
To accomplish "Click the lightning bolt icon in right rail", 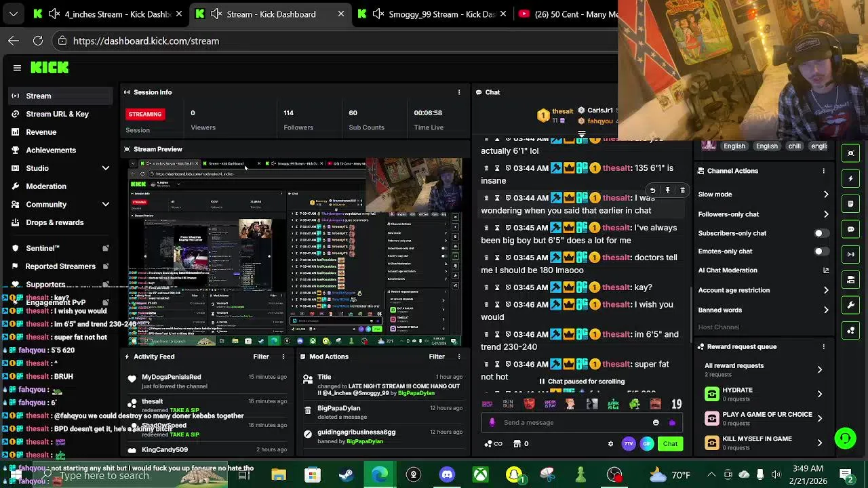I will [x=851, y=178].
